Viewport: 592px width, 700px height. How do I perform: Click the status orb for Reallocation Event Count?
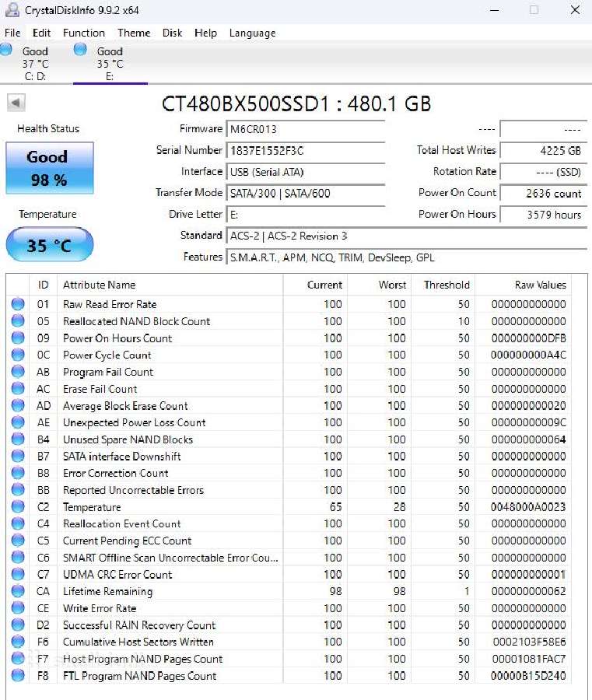(x=18, y=523)
